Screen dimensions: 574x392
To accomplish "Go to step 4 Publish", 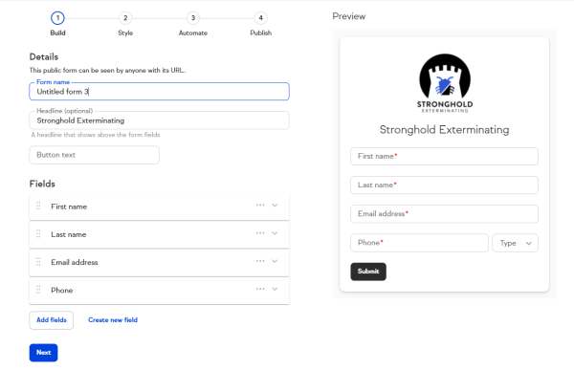I will tap(260, 18).
